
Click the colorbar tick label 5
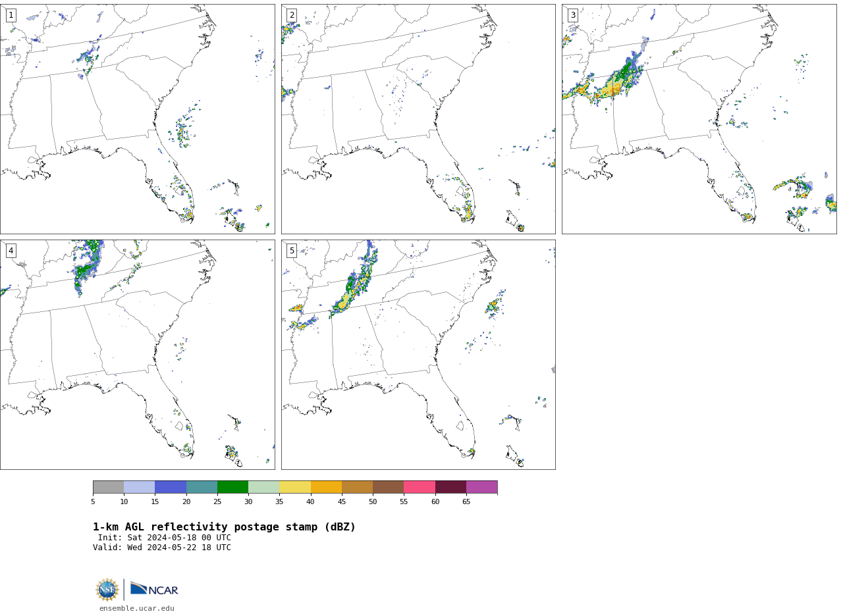(x=93, y=502)
